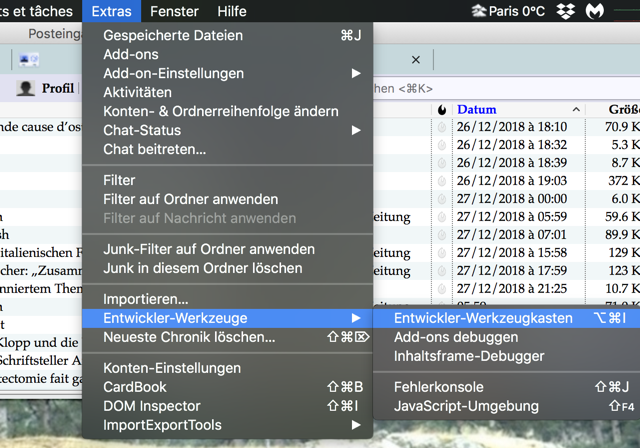Open the Extras menu in menu bar
The width and height of the screenshot is (640, 448).
pyautogui.click(x=111, y=11)
